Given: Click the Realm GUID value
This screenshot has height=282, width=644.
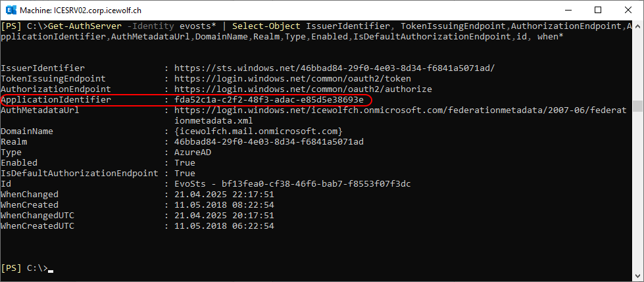Looking at the screenshot, I should point(268,142).
